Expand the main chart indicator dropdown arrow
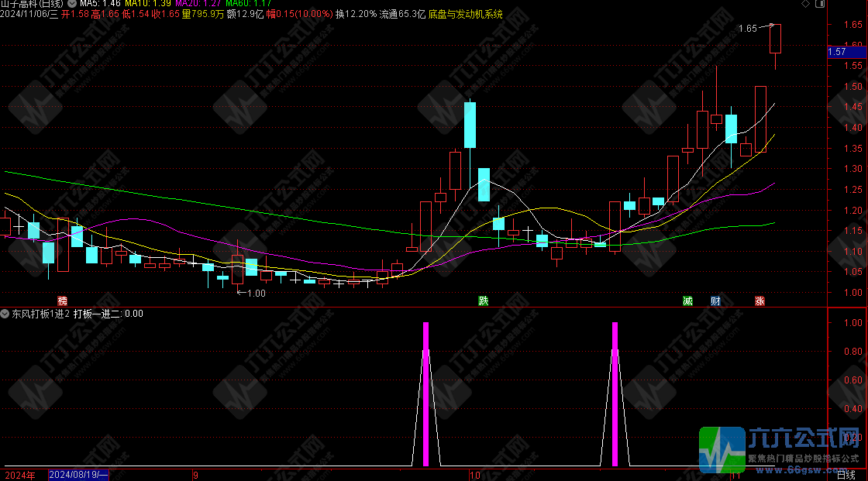The height and width of the screenshot is (481, 868). [72, 4]
